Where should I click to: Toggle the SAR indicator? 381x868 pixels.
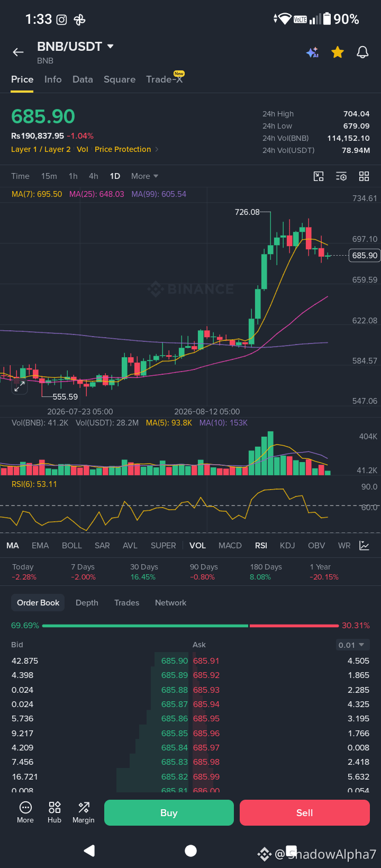[x=102, y=546]
